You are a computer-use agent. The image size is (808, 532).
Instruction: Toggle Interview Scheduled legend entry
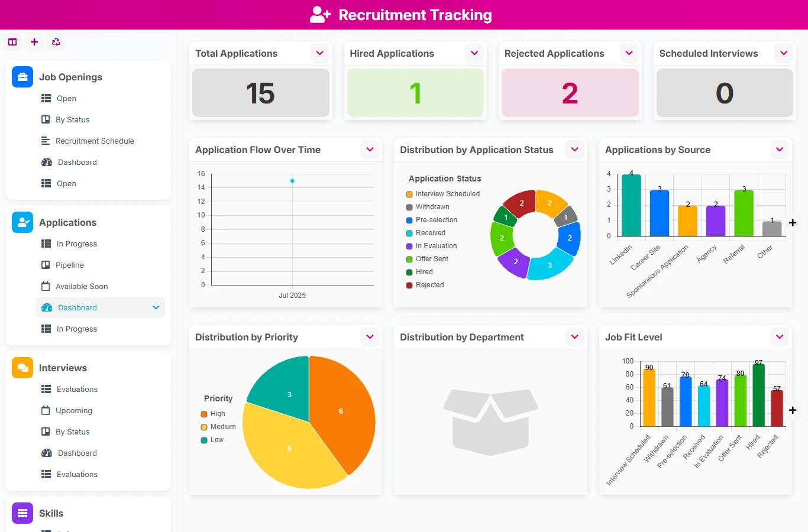443,194
